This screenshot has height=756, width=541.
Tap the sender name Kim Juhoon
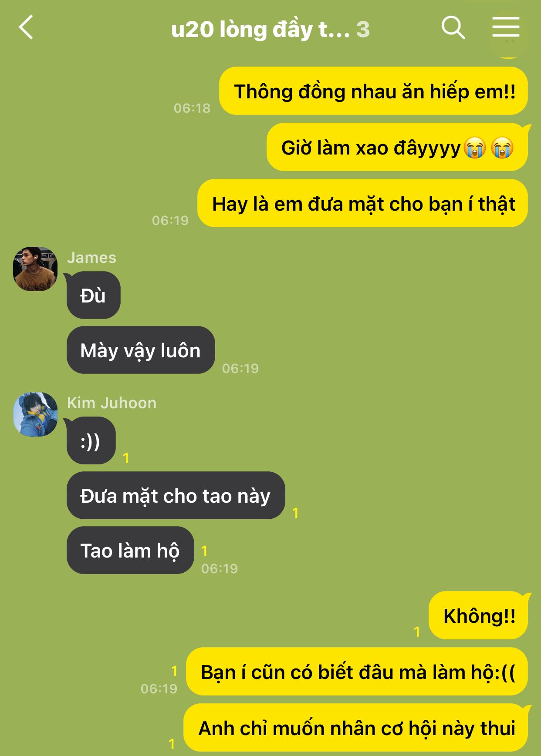pyautogui.click(x=112, y=403)
